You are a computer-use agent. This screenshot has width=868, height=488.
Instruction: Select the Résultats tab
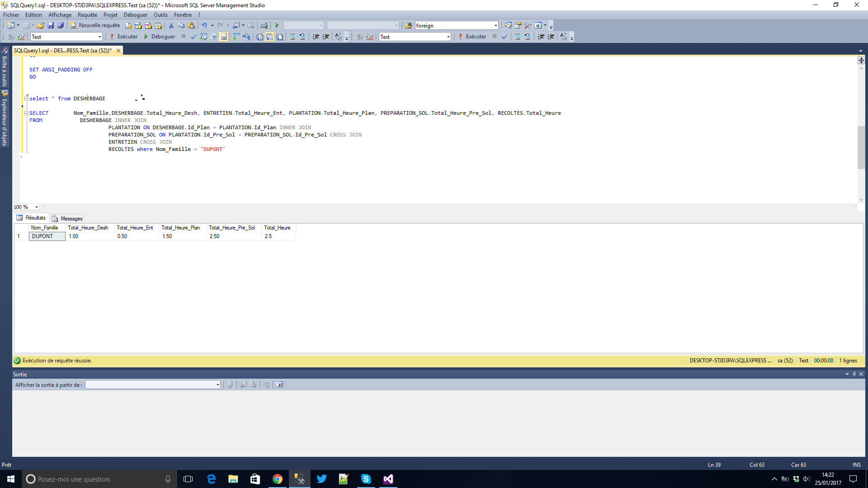(31, 218)
